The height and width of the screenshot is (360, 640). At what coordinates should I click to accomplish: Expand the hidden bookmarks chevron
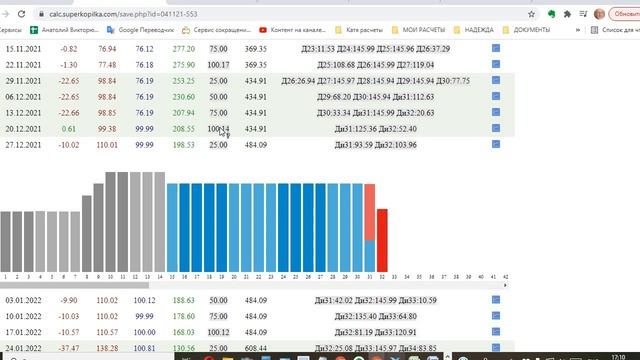[578, 30]
